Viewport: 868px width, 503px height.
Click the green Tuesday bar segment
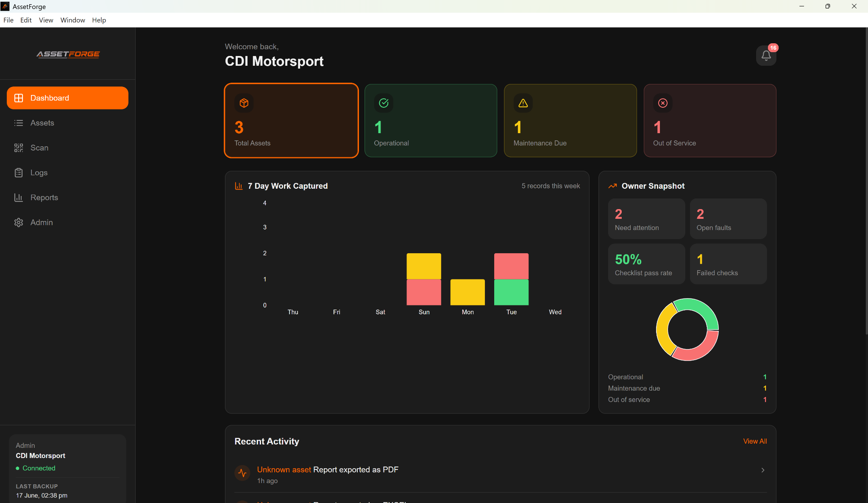point(511,292)
